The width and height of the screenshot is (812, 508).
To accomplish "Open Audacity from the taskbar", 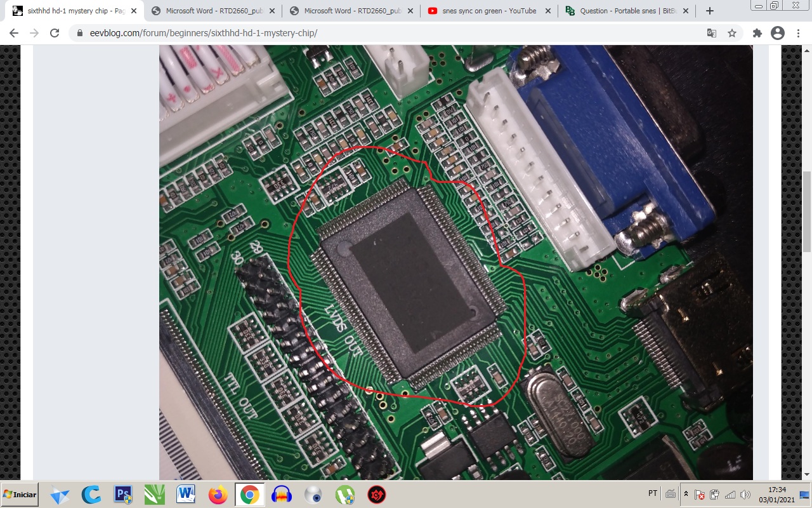I will pyautogui.click(x=282, y=495).
